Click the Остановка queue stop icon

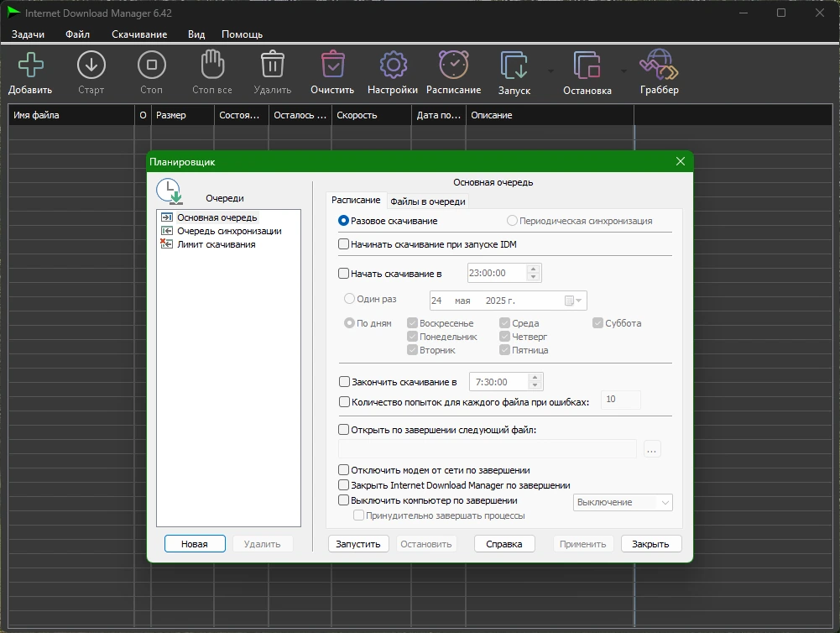(587, 65)
